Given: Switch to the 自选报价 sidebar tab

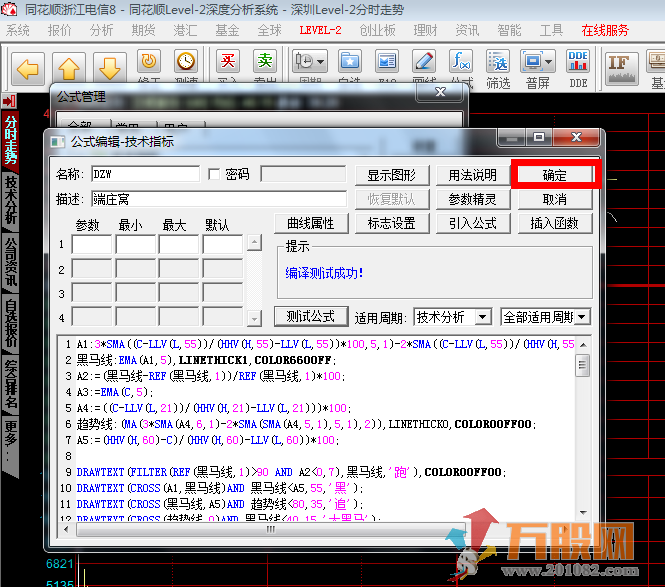Looking at the screenshot, I should pyautogui.click(x=10, y=323).
